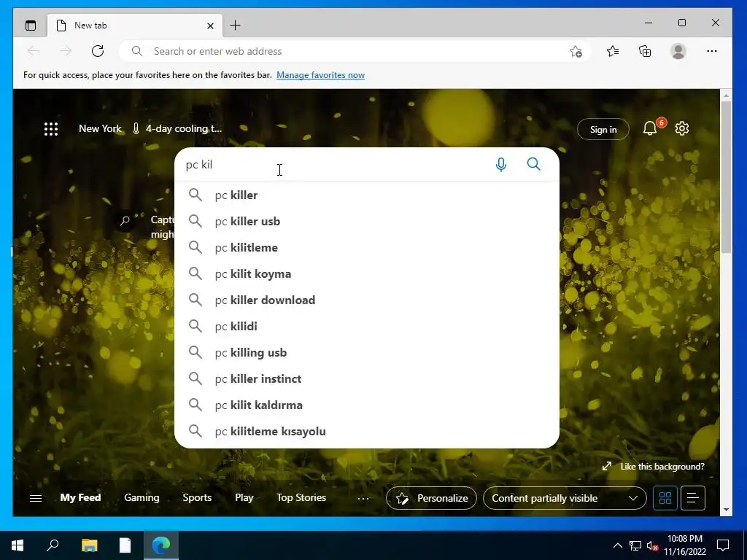Select suggestion 'pc killer download'

point(367,300)
